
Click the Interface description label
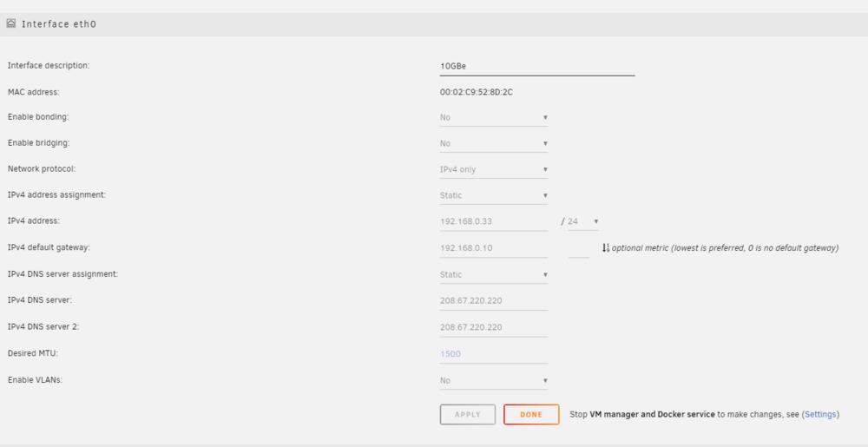pyautogui.click(x=49, y=65)
